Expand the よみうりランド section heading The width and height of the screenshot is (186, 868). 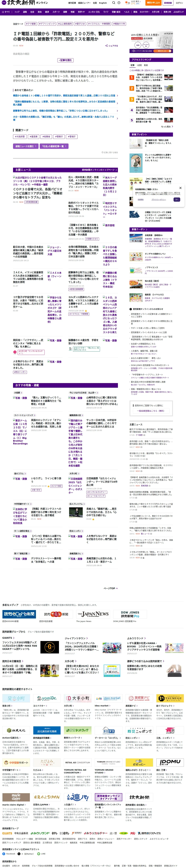(136, 638)
